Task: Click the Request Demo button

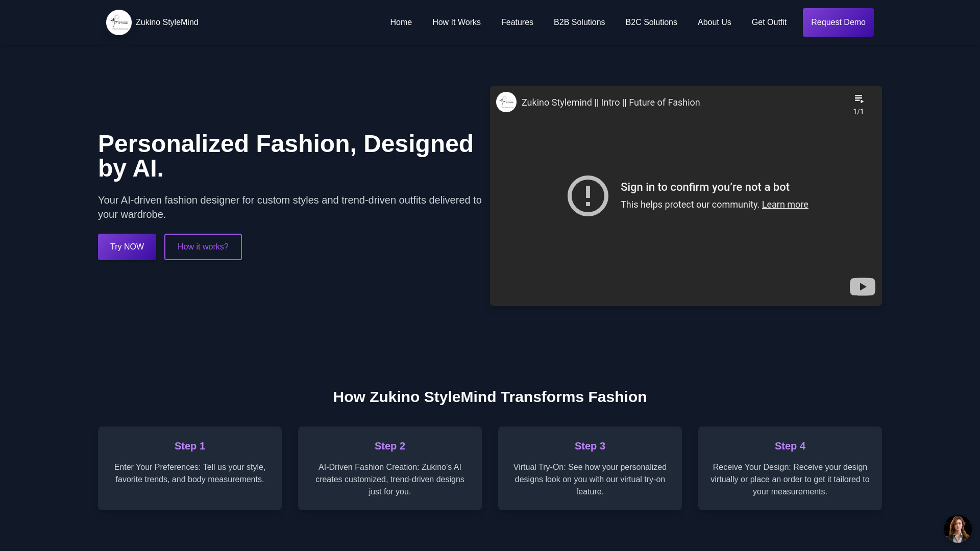Action: [x=838, y=22]
